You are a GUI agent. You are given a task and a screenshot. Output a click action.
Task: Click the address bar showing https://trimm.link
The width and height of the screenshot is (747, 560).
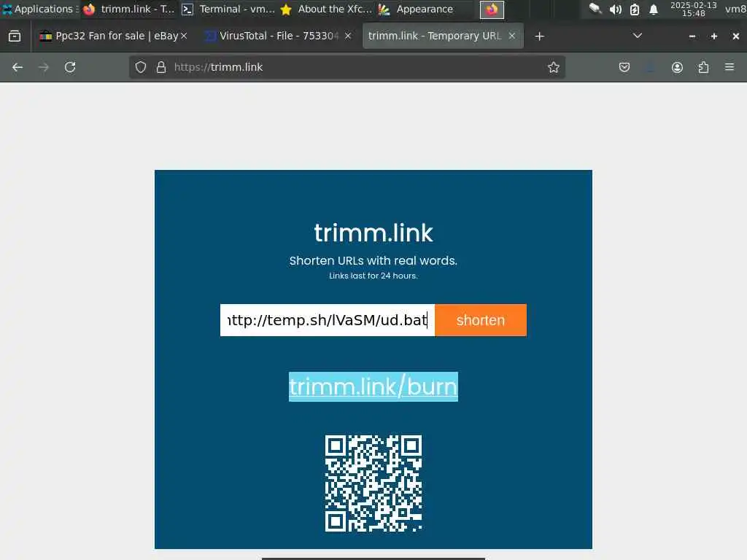[x=347, y=67]
